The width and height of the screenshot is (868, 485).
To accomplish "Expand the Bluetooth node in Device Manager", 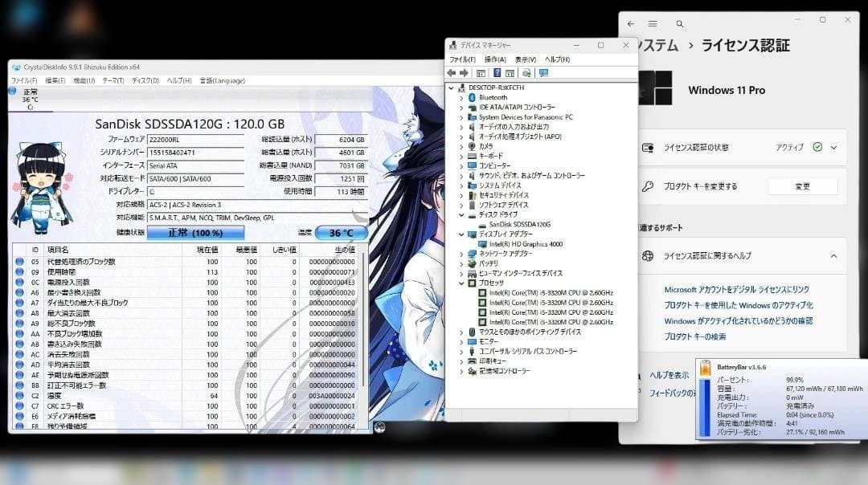I will pos(461,97).
